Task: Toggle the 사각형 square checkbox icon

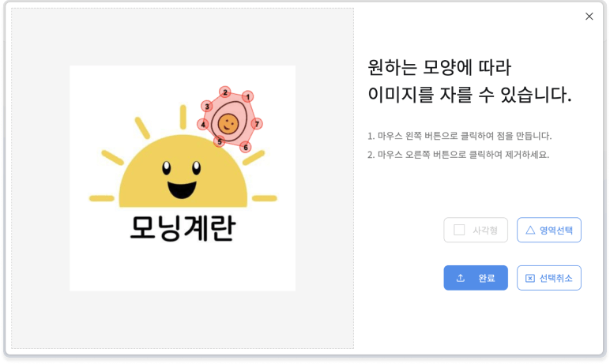Action: [x=459, y=230]
